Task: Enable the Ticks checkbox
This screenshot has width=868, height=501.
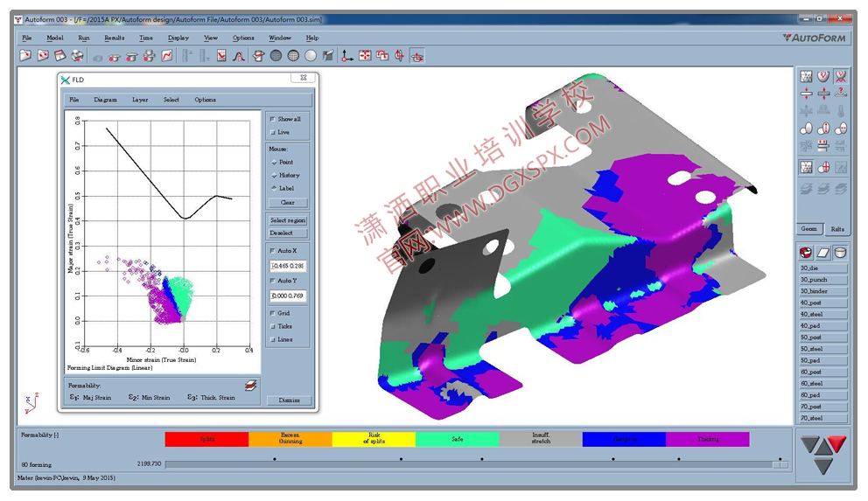Action: click(x=272, y=326)
